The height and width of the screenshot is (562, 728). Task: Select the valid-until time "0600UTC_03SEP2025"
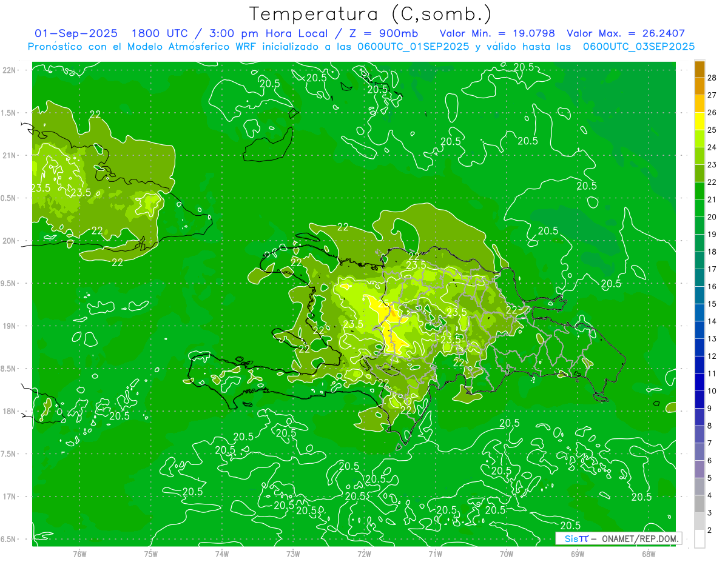pos(639,47)
